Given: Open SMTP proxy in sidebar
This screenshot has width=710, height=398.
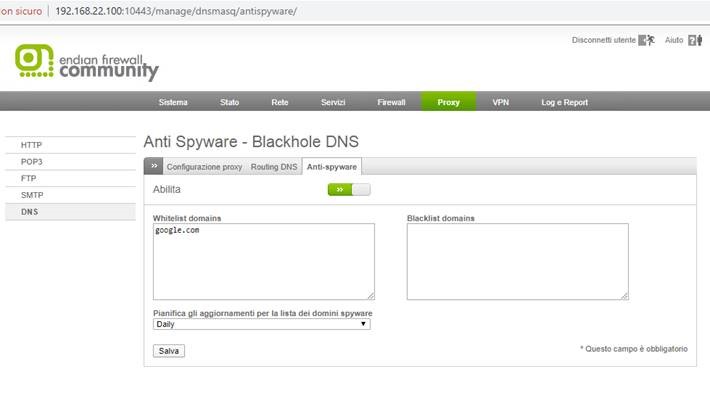Looking at the screenshot, I should click(x=70, y=195).
